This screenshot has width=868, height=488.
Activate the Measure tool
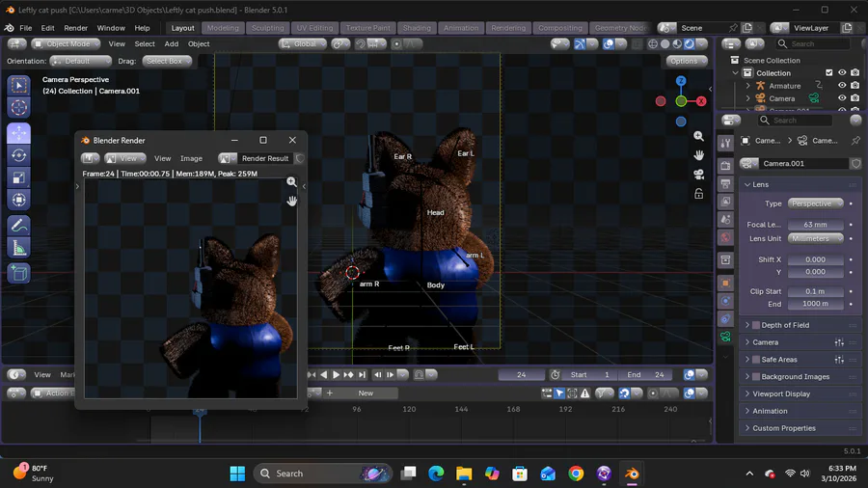[x=18, y=249]
